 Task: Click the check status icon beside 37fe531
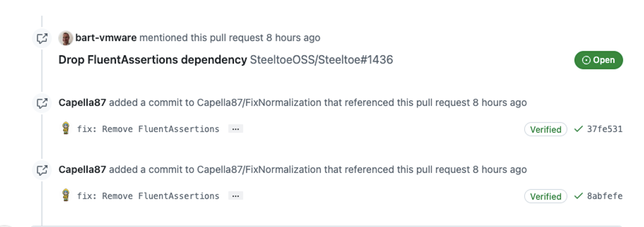[578, 129]
